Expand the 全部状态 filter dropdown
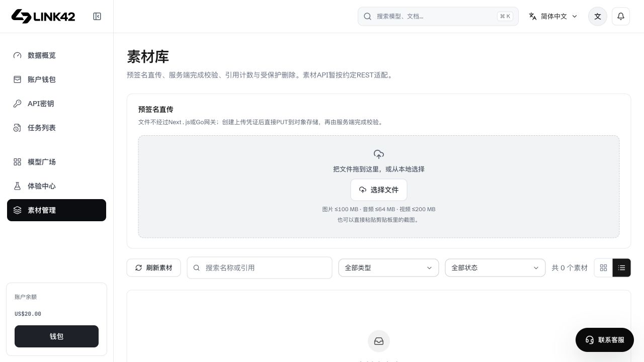This screenshot has width=644, height=362. click(495, 267)
